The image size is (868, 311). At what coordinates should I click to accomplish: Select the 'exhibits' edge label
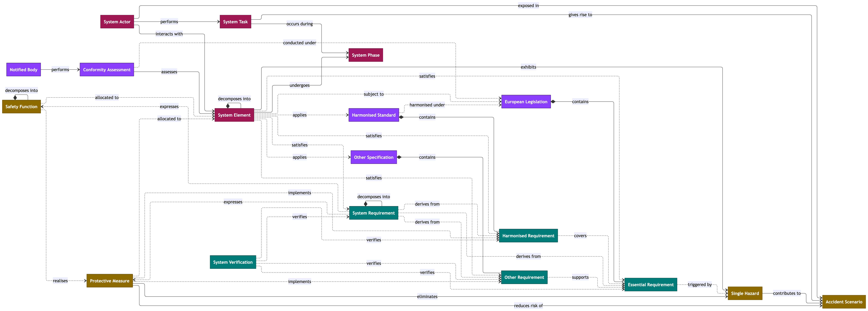[528, 67]
